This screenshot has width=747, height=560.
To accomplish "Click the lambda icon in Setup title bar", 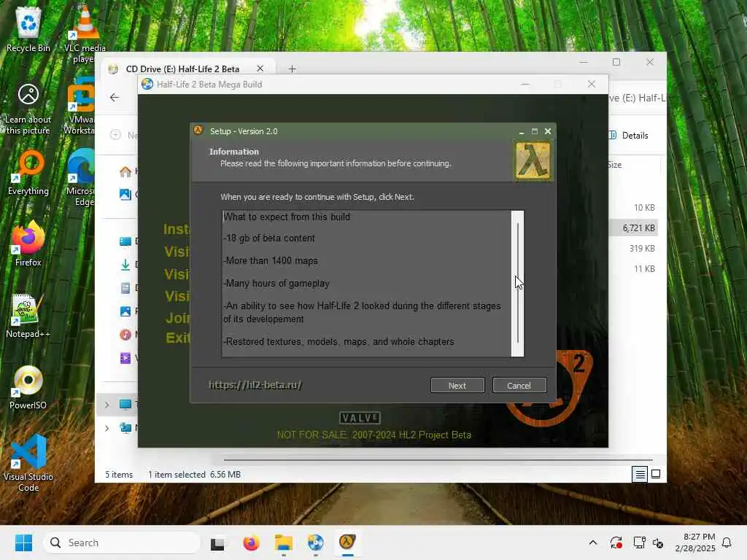I will 198,131.
